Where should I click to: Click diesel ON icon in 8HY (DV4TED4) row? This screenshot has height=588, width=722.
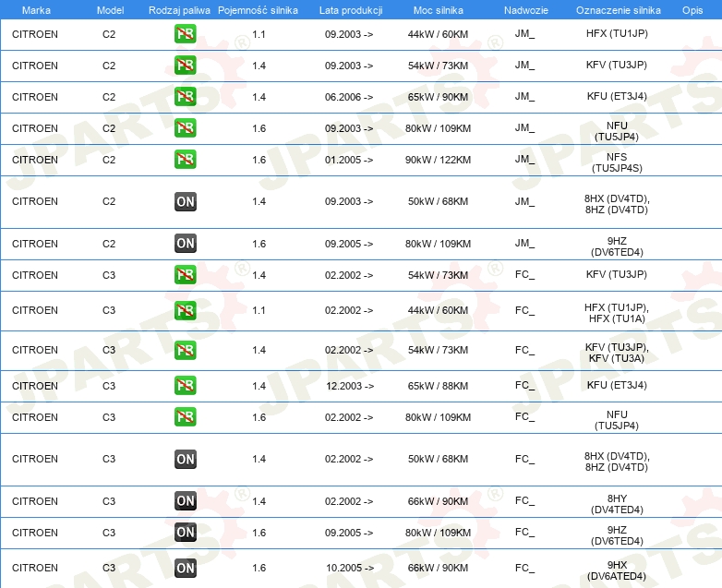(186, 501)
